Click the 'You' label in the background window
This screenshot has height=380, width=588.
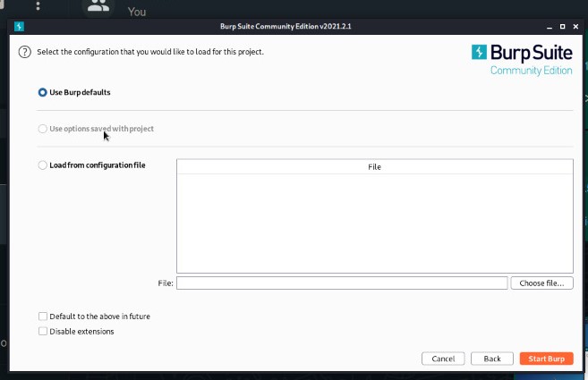pos(137,12)
